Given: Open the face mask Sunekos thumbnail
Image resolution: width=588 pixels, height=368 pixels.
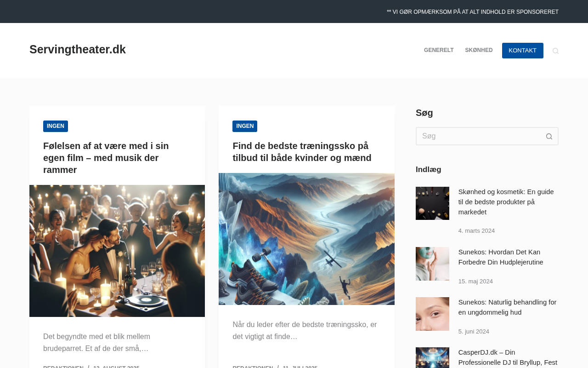Looking at the screenshot, I should tap(432, 264).
